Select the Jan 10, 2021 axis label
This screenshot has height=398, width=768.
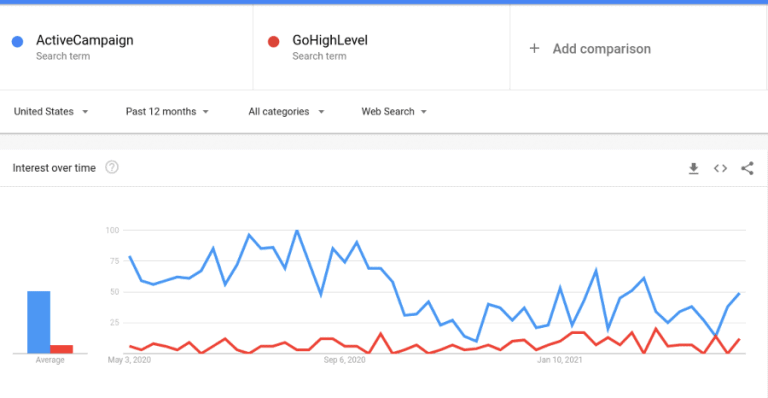tap(560, 360)
